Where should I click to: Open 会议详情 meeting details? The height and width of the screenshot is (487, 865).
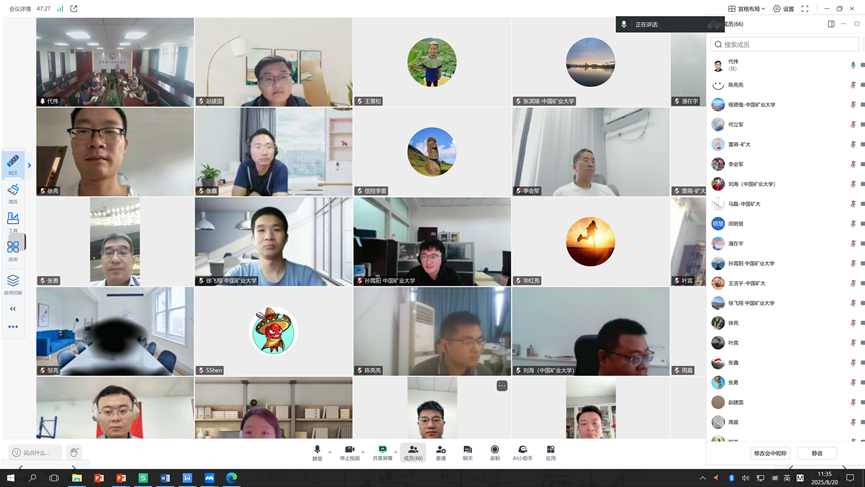[x=20, y=9]
